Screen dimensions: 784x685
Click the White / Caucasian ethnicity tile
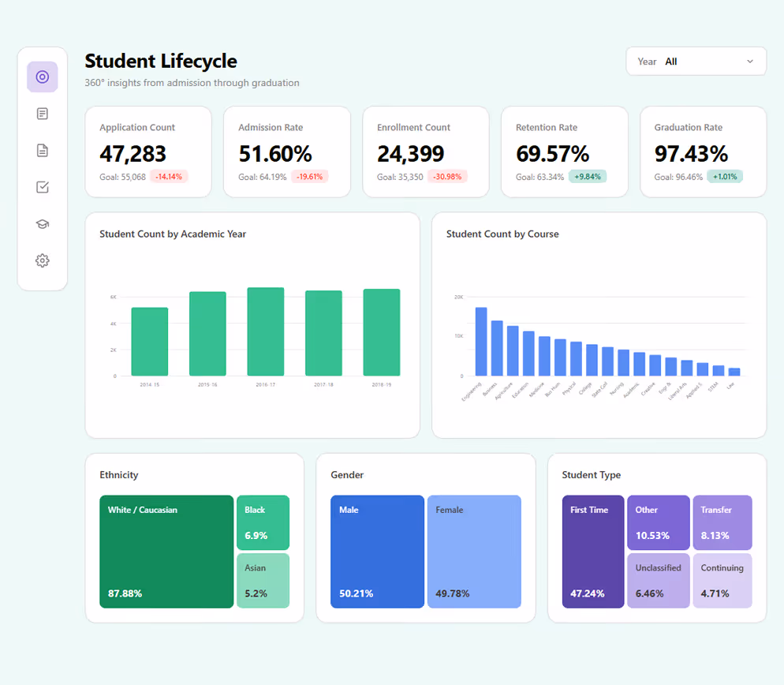[166, 552]
